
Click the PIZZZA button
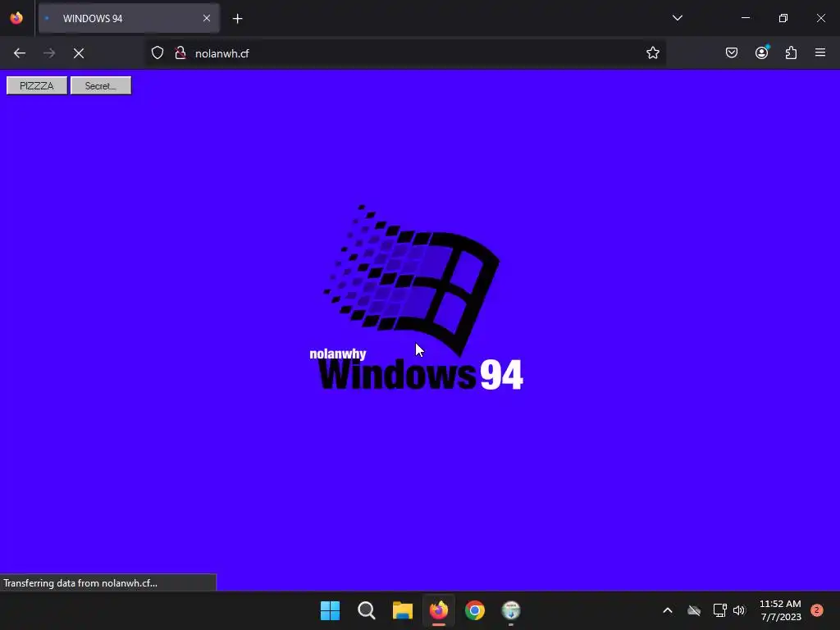point(37,85)
